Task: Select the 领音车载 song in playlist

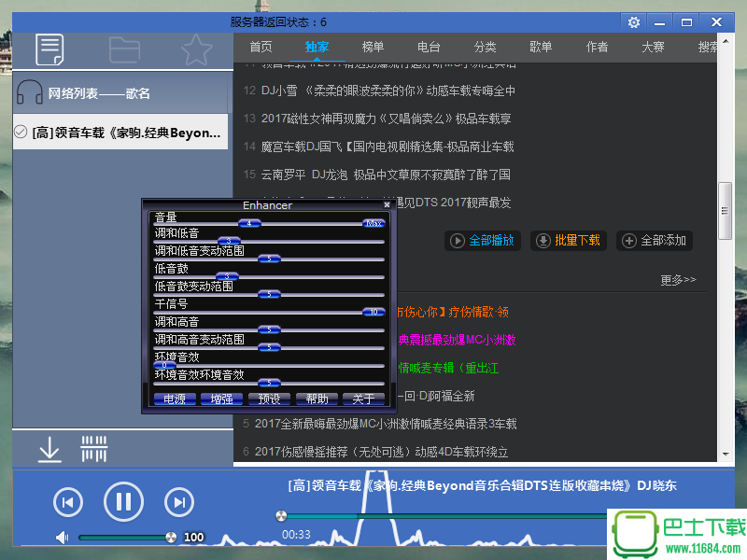Action: 120,132
